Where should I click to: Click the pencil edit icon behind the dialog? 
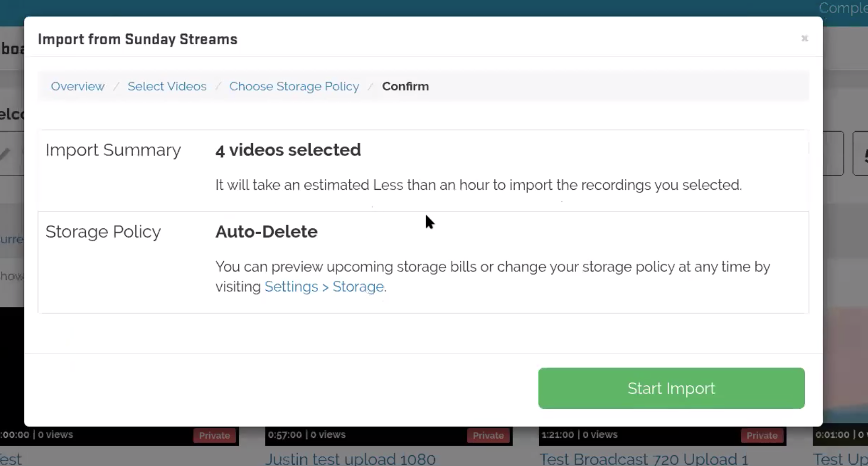point(5,154)
